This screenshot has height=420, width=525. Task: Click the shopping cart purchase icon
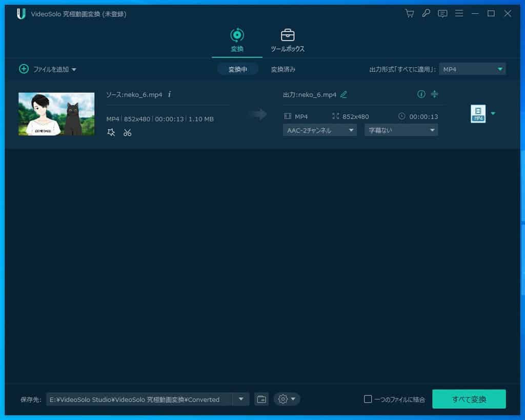[x=409, y=14]
